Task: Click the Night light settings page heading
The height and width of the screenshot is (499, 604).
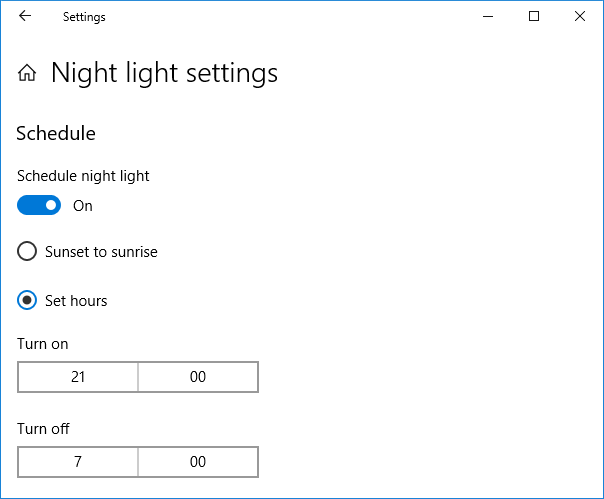Action: [164, 73]
